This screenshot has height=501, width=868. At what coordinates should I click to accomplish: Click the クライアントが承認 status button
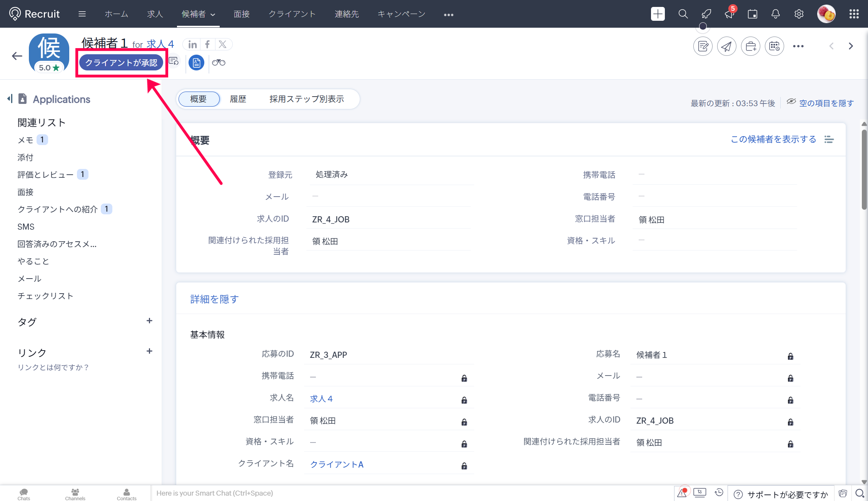coord(121,62)
